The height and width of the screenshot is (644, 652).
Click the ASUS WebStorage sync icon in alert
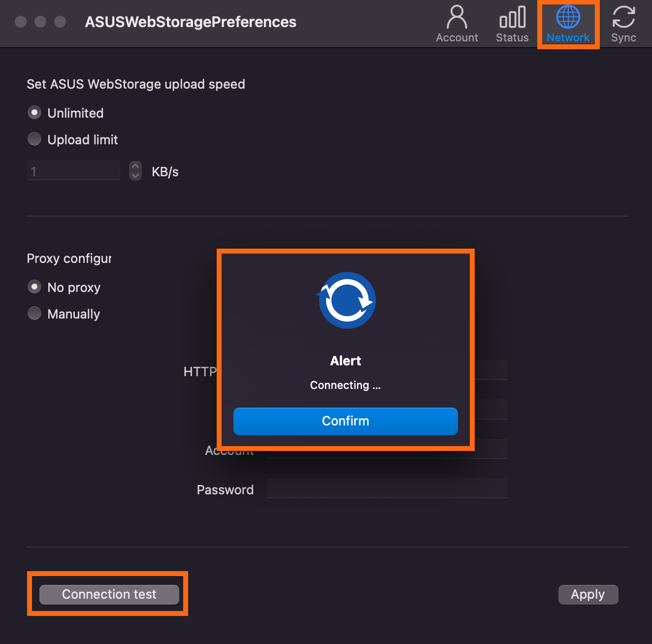[347, 300]
